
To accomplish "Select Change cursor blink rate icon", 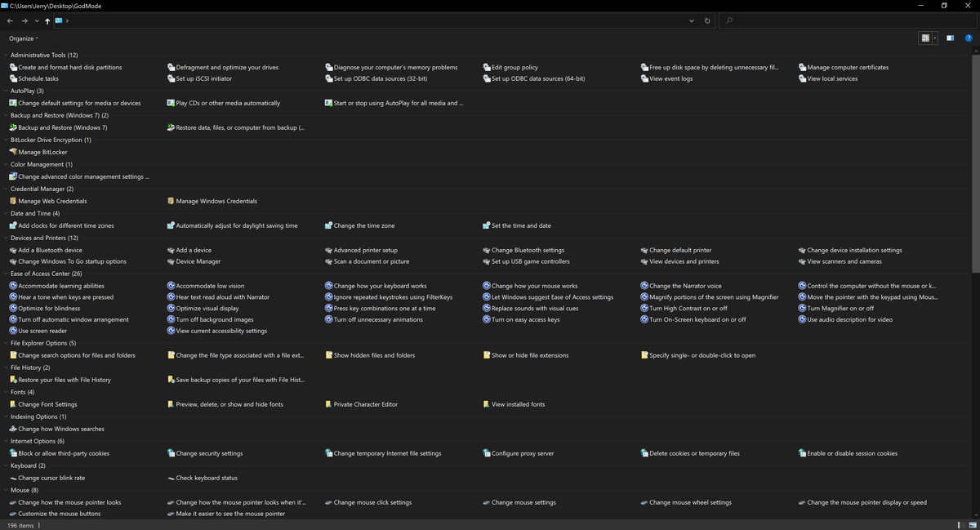I will [x=13, y=479].
